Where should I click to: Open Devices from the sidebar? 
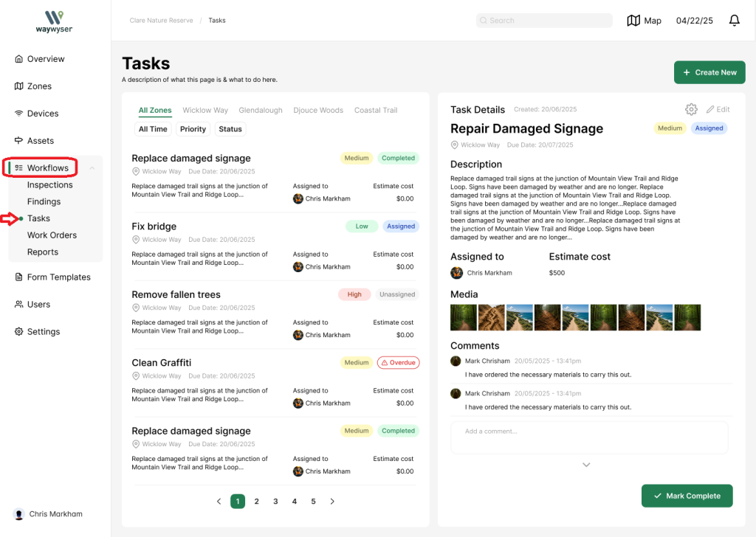pyautogui.click(x=42, y=114)
